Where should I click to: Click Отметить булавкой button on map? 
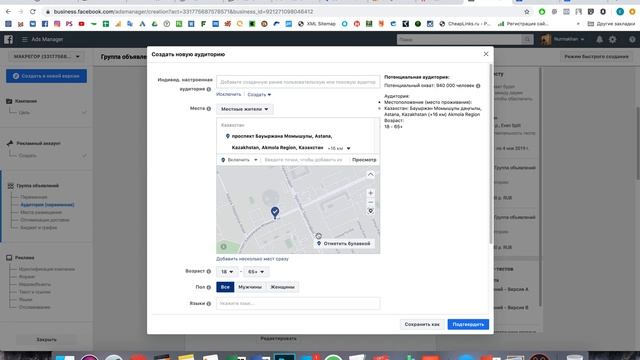pos(344,244)
